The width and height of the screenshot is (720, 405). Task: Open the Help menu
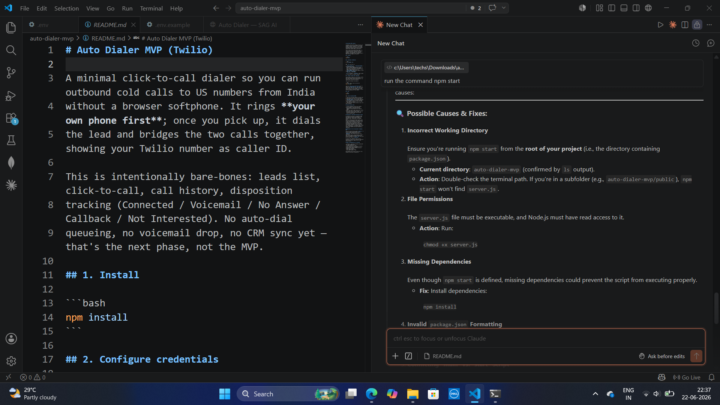click(x=176, y=8)
